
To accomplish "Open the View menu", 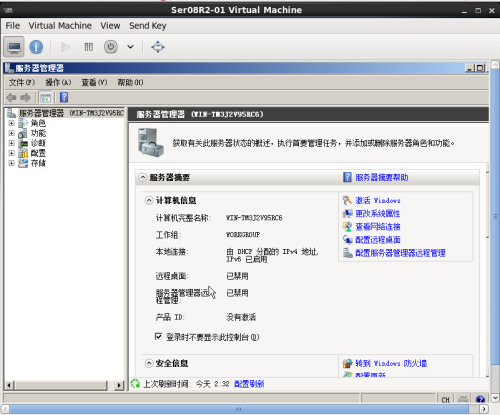I will (x=110, y=26).
